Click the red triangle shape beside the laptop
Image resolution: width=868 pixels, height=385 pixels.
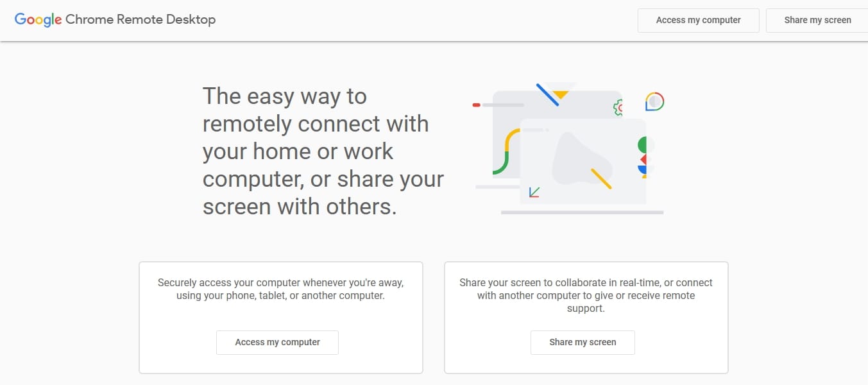click(x=643, y=160)
